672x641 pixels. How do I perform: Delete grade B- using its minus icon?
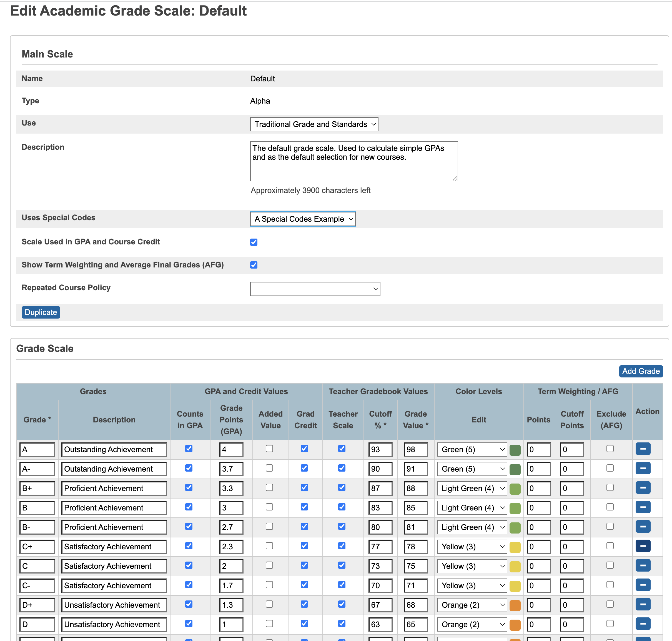point(643,527)
